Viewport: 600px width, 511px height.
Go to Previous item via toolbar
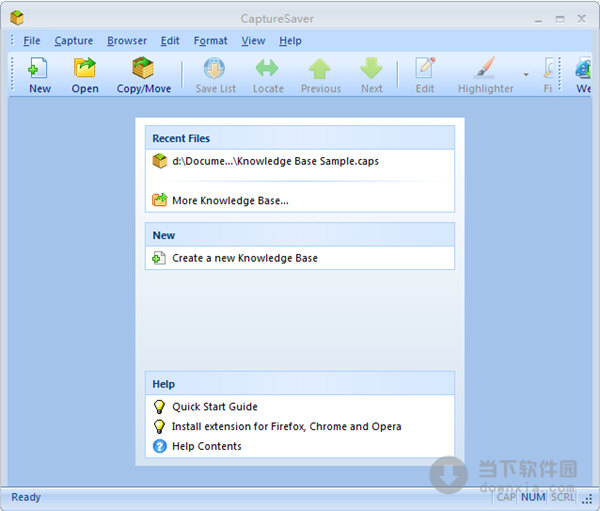point(320,68)
